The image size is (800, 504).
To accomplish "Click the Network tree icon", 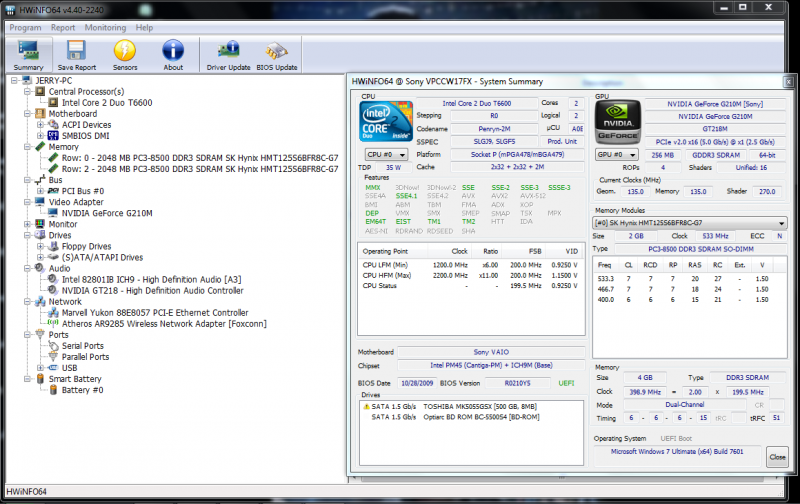I will [40, 301].
